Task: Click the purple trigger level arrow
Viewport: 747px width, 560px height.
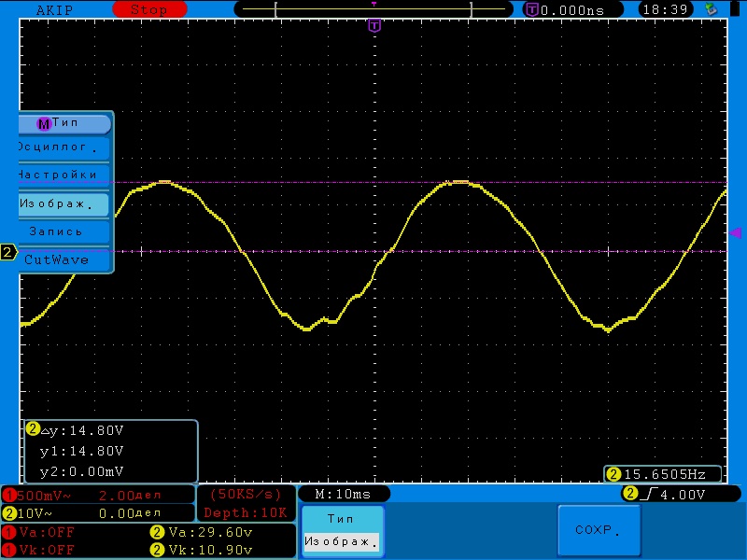Action: (x=735, y=232)
